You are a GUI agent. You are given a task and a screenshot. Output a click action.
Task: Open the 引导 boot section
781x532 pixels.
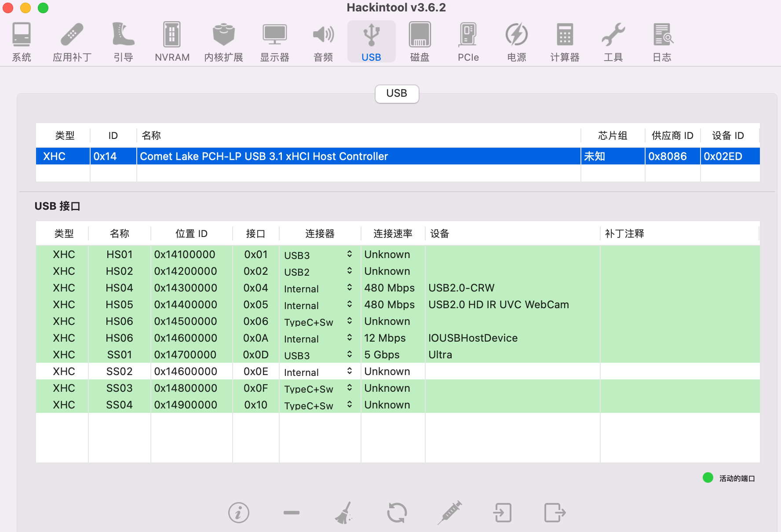click(123, 42)
